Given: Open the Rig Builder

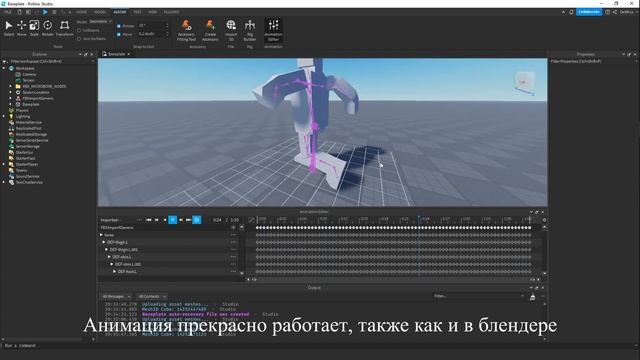Looking at the screenshot, I should coord(250,30).
